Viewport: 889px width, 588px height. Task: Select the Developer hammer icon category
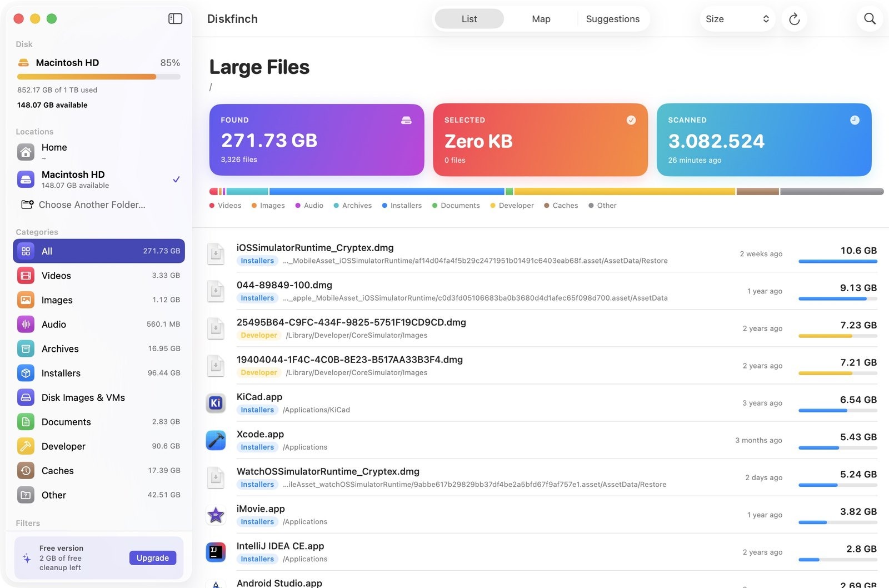[26, 446]
